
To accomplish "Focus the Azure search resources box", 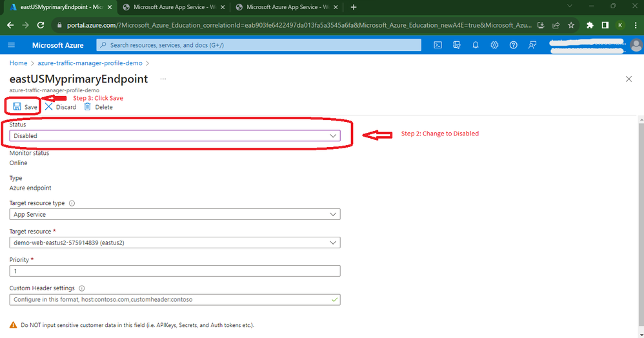I will 259,45.
